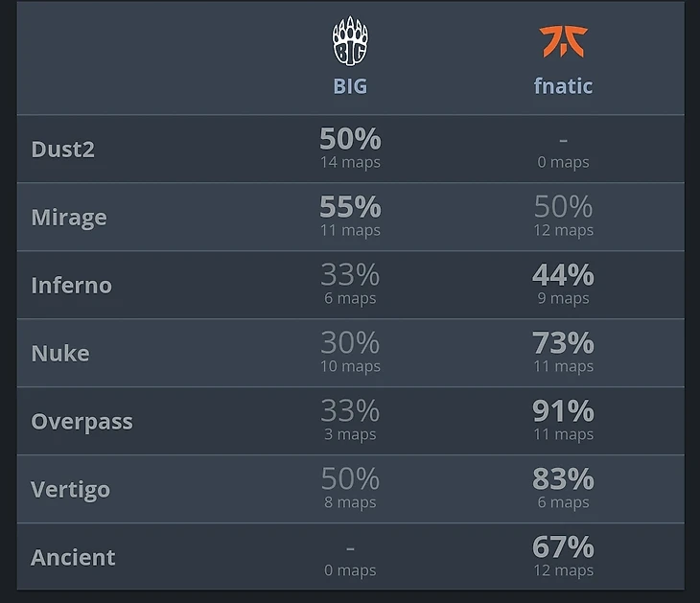Image resolution: width=700 pixels, height=603 pixels.
Task: Open the fnatic team name link
Action: (564, 86)
